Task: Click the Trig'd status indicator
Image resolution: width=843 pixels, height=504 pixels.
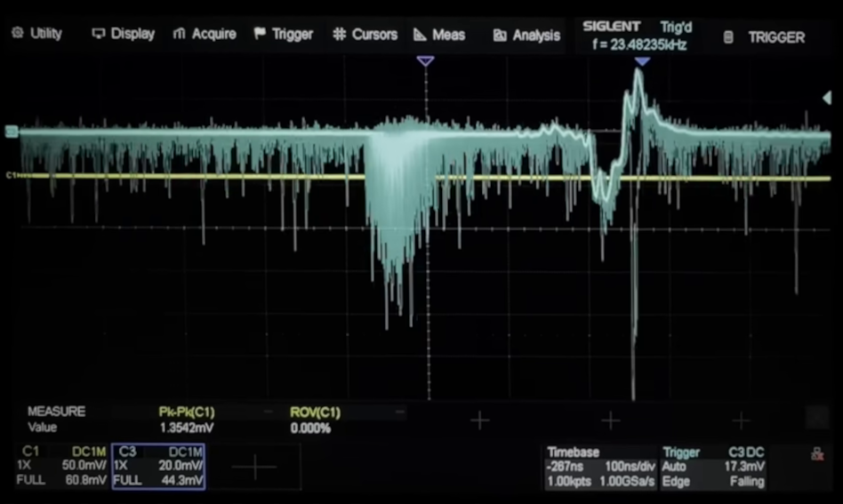Action: tap(676, 27)
